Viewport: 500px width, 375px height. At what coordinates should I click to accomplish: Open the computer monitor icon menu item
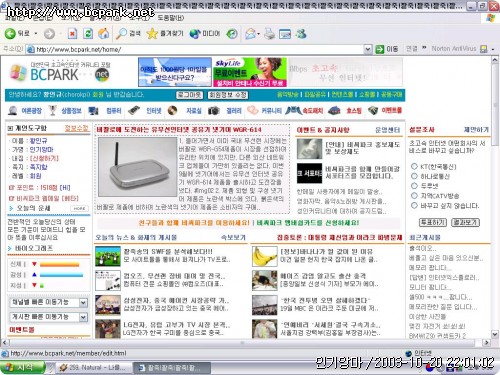point(105,111)
